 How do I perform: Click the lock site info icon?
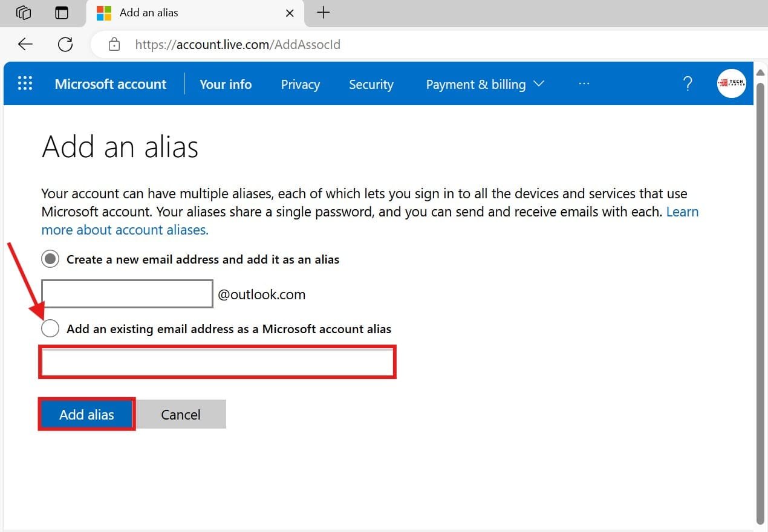click(x=114, y=45)
